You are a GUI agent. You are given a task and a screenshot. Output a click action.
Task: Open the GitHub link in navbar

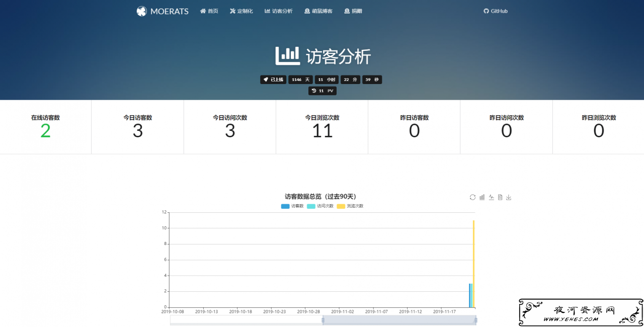(x=496, y=11)
